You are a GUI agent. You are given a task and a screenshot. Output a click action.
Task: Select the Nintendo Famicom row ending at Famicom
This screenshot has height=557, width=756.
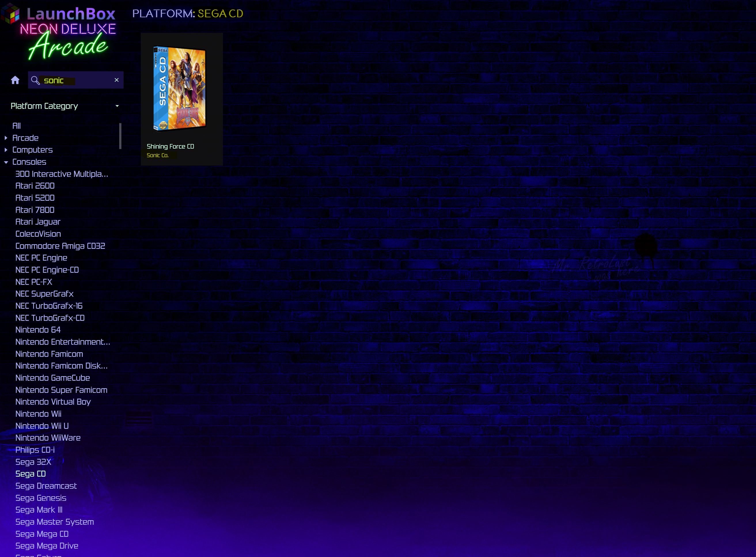tap(49, 354)
